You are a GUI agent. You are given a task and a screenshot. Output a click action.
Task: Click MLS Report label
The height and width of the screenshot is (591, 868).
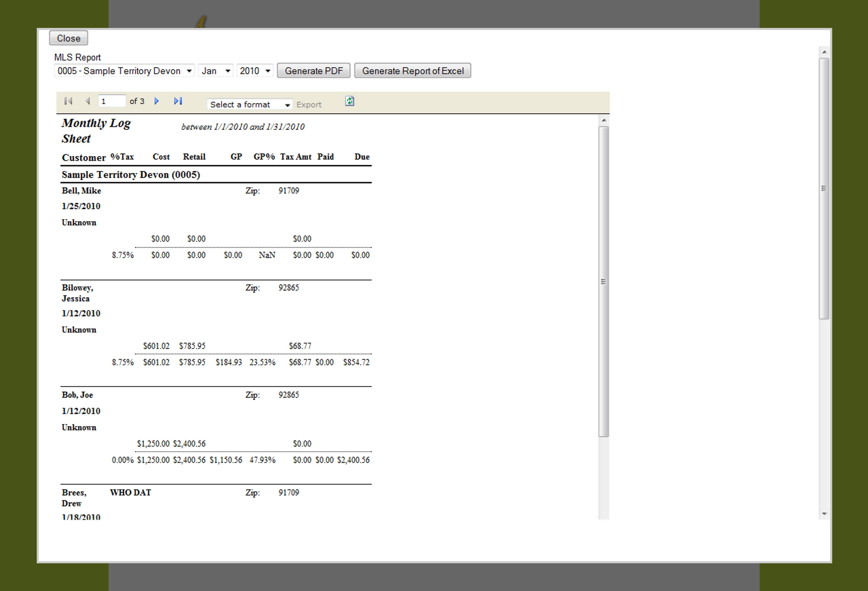(77, 57)
